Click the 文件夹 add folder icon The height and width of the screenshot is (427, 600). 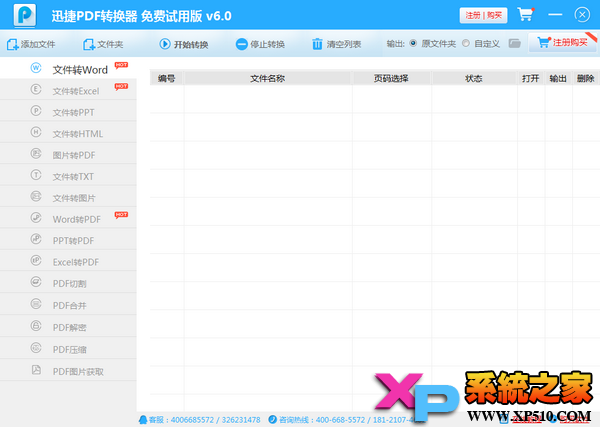click(89, 44)
